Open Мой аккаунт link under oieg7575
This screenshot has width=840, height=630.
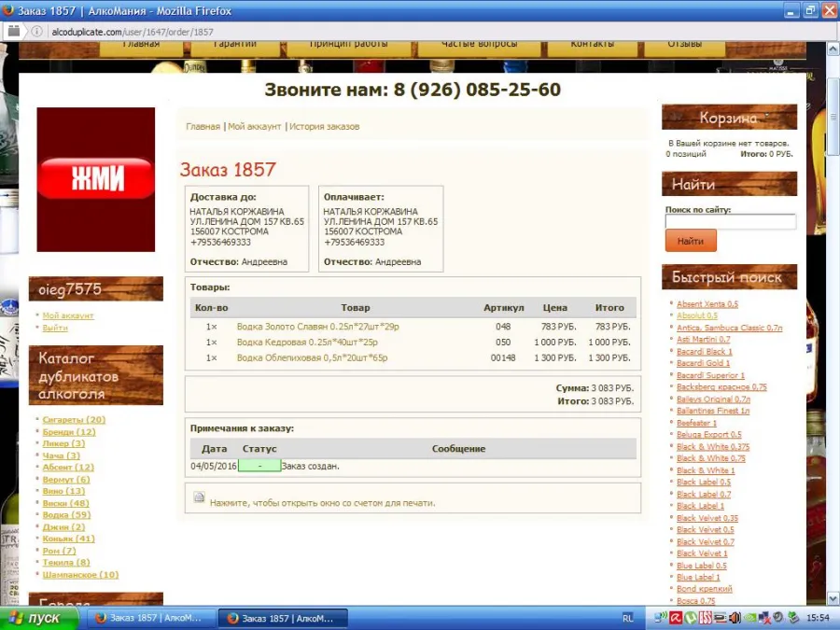(68, 315)
